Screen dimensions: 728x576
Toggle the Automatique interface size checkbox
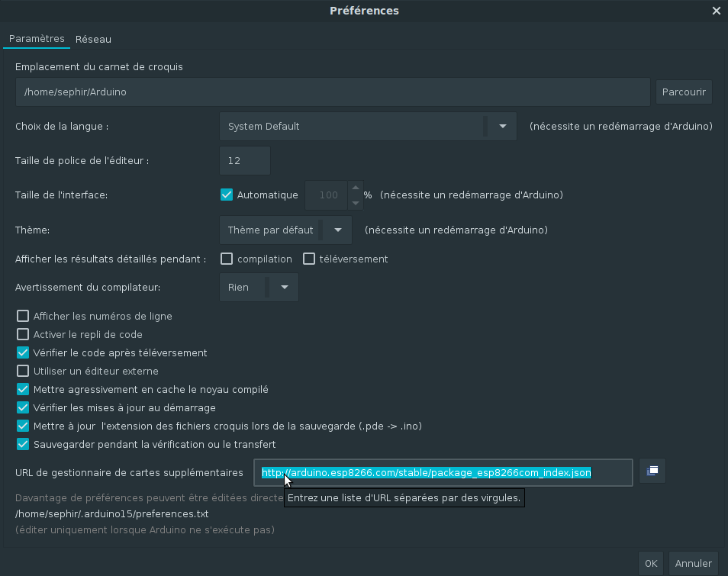pos(227,195)
